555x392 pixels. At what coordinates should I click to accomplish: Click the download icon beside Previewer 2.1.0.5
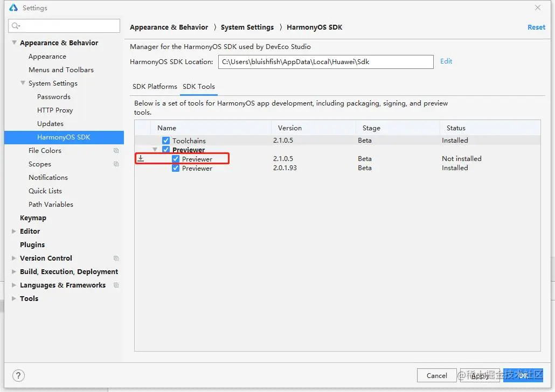click(141, 158)
